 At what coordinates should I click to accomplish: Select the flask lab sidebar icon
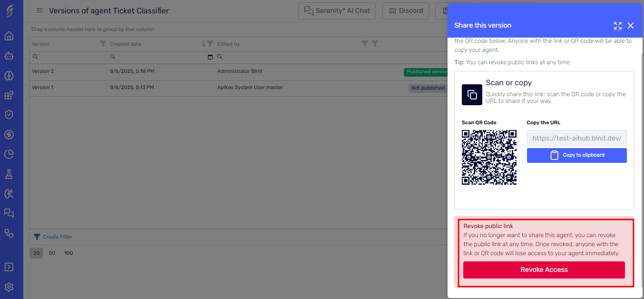pos(9,174)
